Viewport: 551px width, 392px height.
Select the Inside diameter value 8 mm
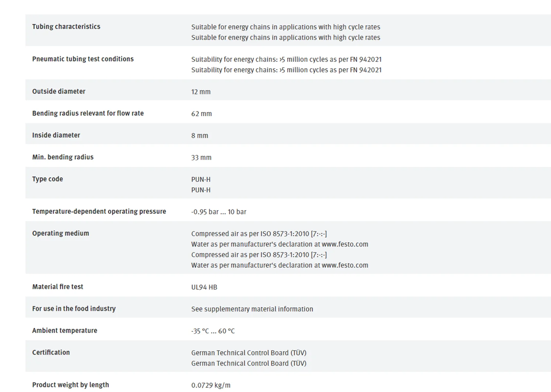pos(199,136)
